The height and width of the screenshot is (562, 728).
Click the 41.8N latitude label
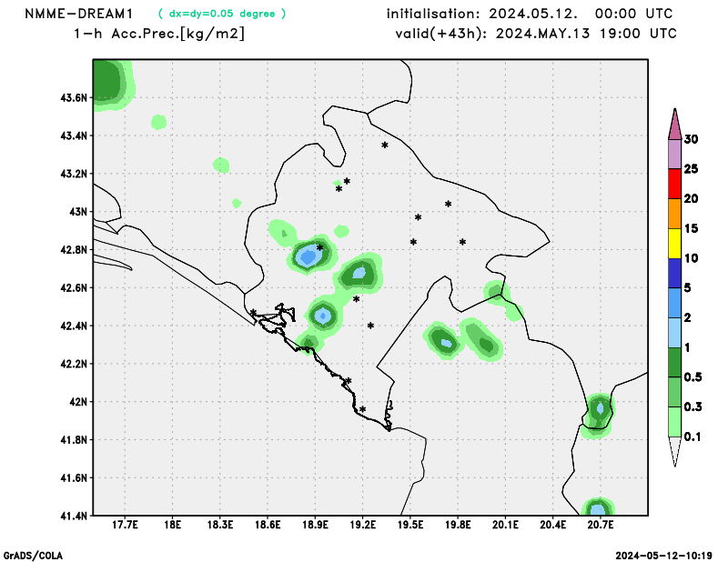tap(74, 440)
